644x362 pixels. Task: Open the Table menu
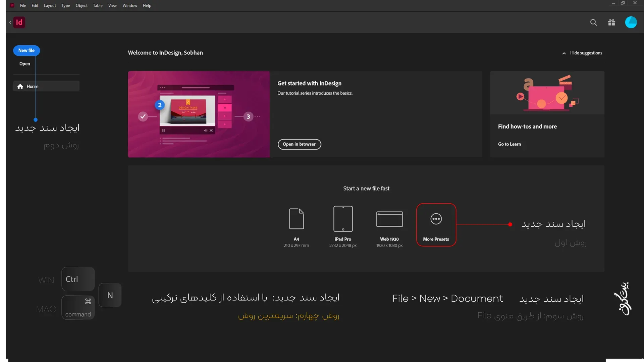[98, 5]
